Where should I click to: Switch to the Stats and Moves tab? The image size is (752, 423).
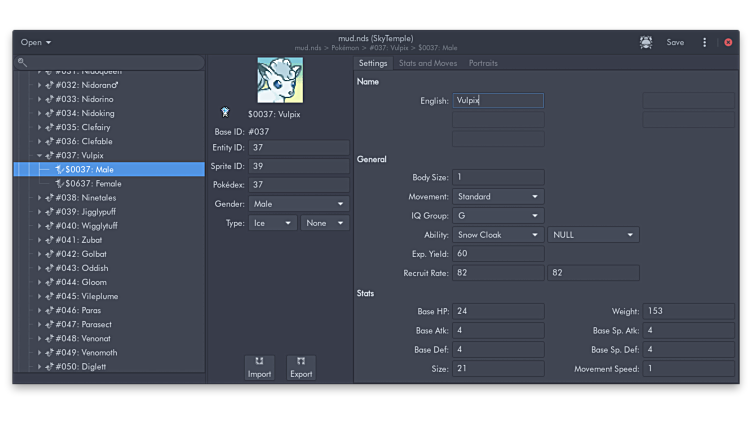[x=428, y=63]
